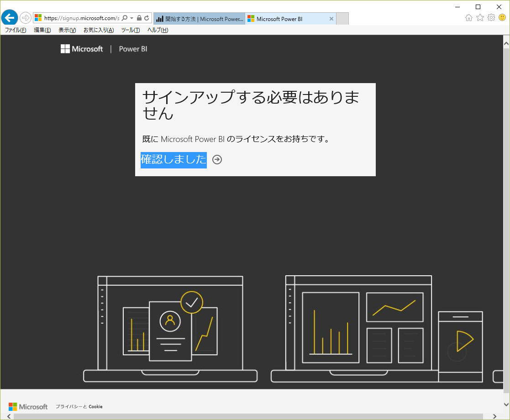
Task: Click the Microsoft logo in the footer
Action: pyautogui.click(x=28, y=407)
